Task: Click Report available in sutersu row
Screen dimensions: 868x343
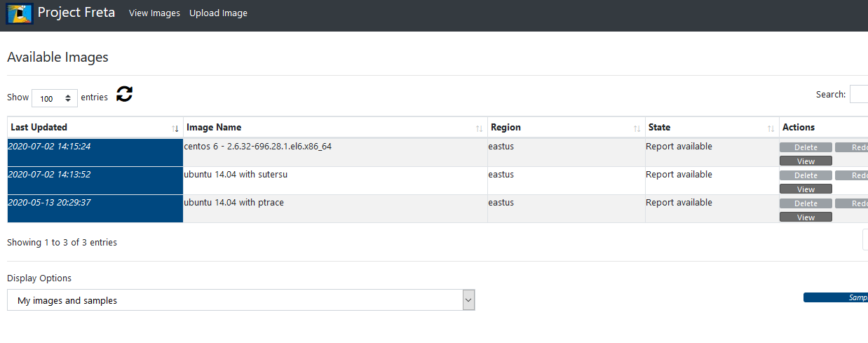Action: pyautogui.click(x=679, y=175)
